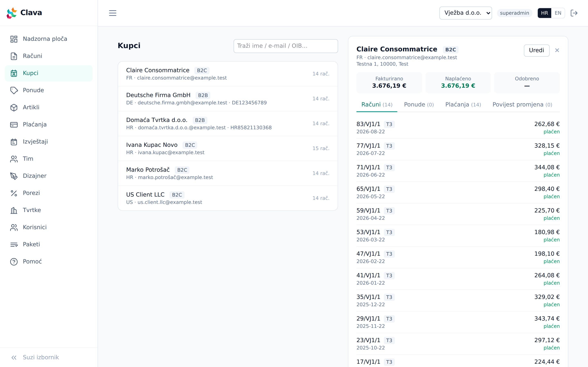
Task: Open Ponude via the tag icon
Action: 14,90
